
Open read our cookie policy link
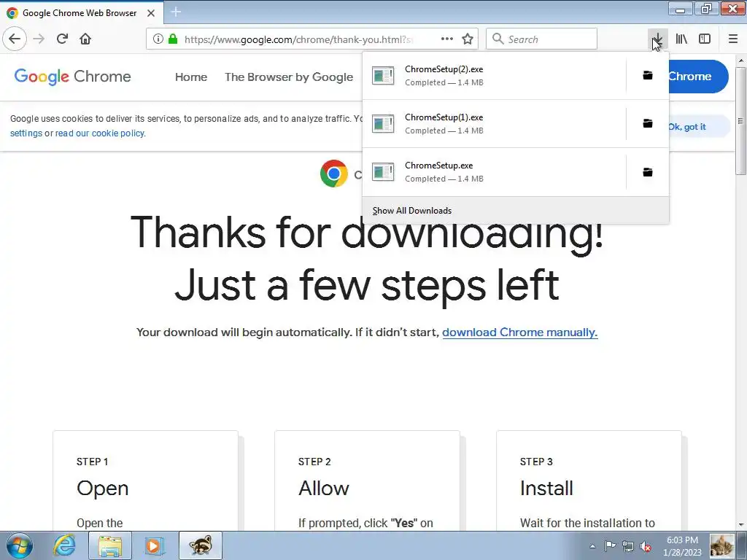click(99, 133)
